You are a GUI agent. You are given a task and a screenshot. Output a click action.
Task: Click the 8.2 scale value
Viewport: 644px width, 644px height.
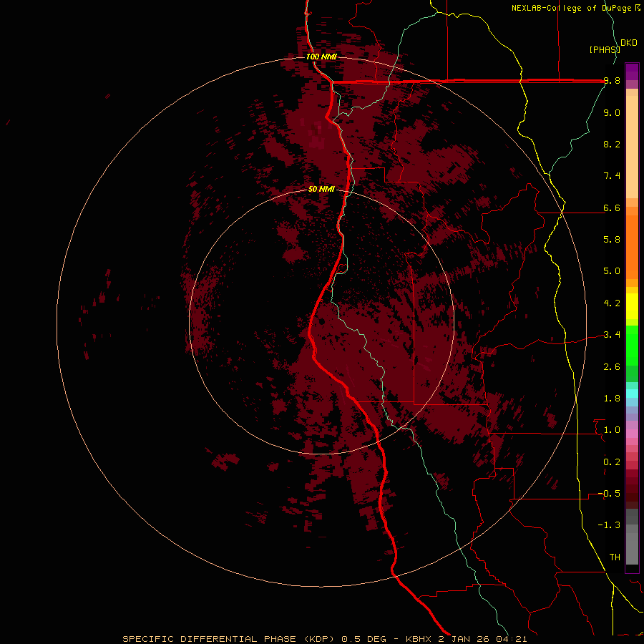click(x=612, y=144)
